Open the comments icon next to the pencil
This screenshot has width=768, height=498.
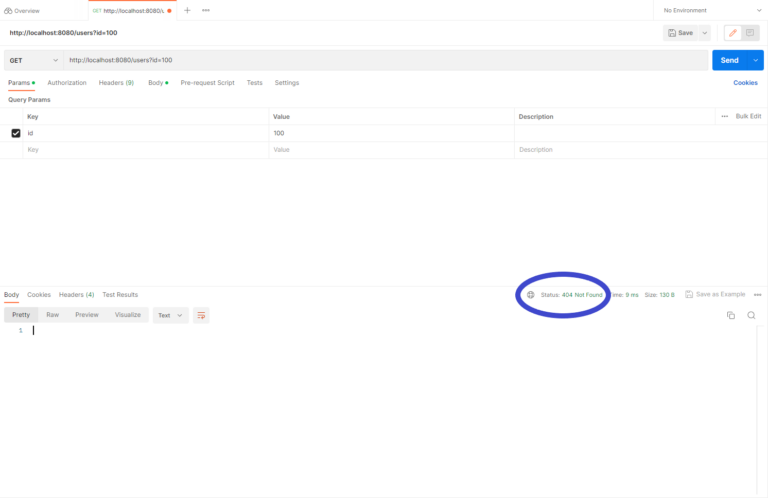point(751,33)
